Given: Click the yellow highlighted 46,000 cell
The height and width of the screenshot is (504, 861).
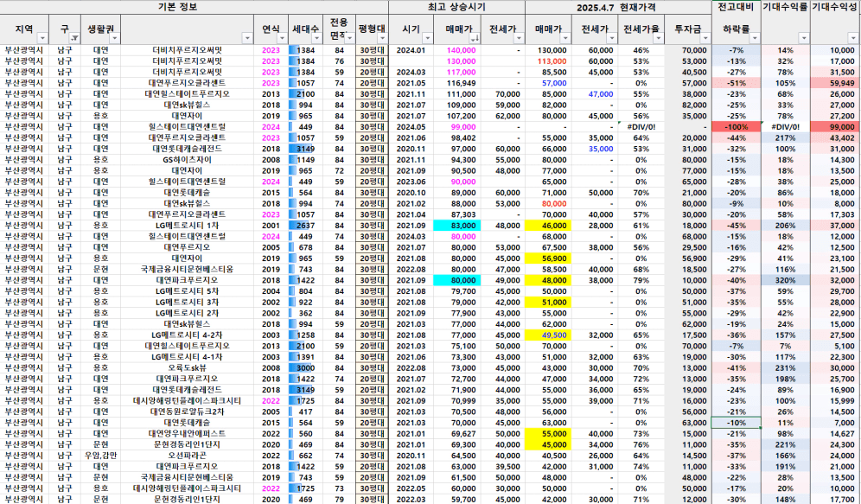Looking at the screenshot, I should coord(549,226).
